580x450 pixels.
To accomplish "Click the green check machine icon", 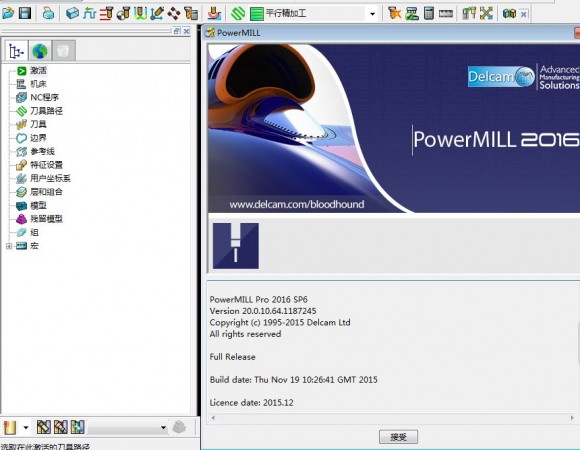I will pos(412,14).
